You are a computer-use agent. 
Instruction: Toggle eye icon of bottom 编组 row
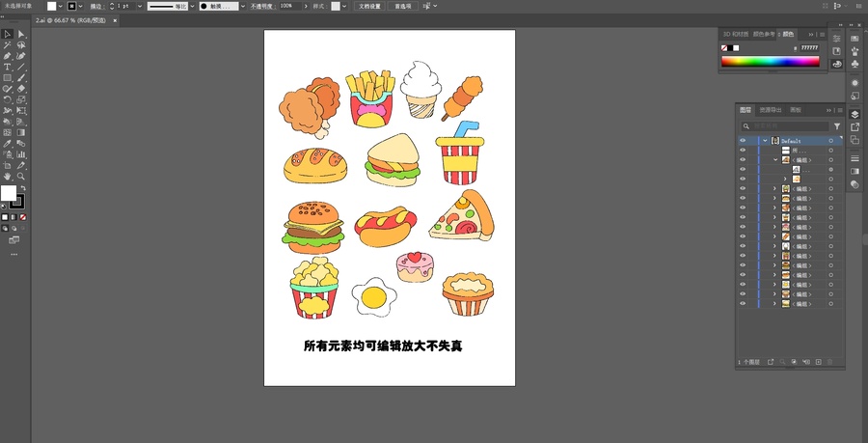743,303
